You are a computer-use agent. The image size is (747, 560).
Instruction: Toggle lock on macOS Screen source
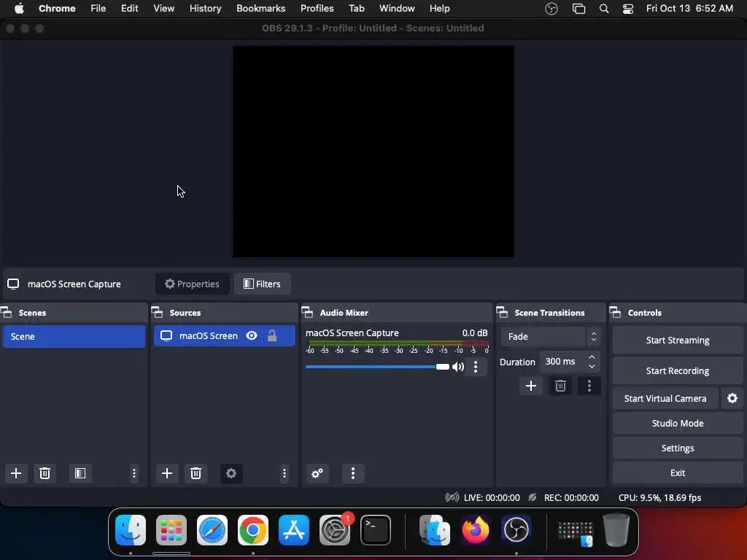coord(272,335)
